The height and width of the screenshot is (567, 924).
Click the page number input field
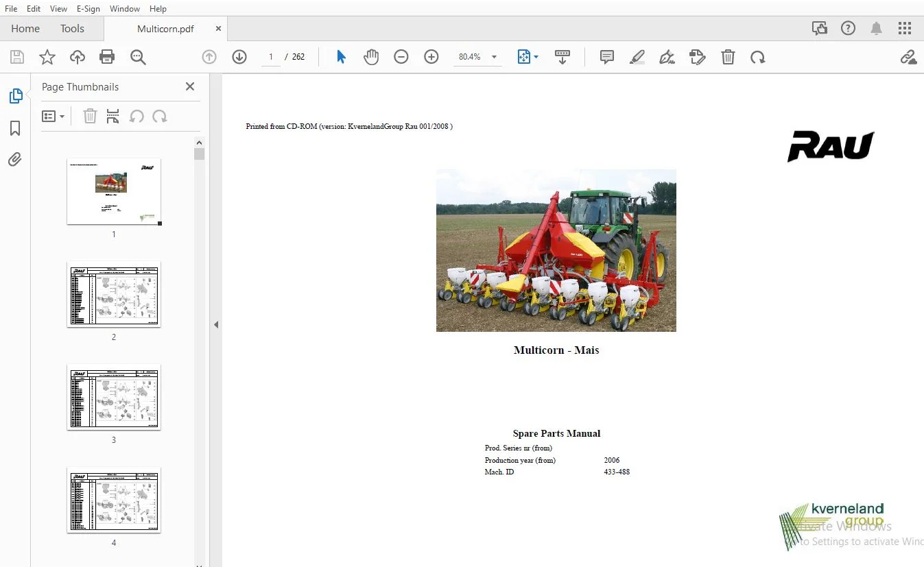coord(271,57)
